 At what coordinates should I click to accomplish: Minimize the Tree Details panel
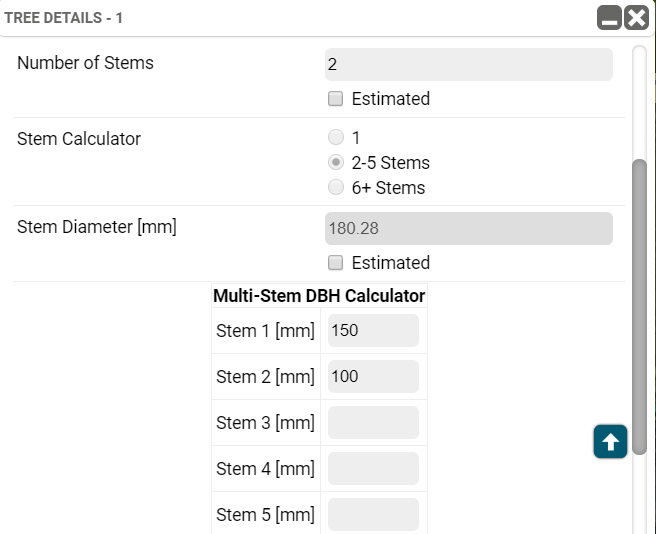[x=609, y=18]
